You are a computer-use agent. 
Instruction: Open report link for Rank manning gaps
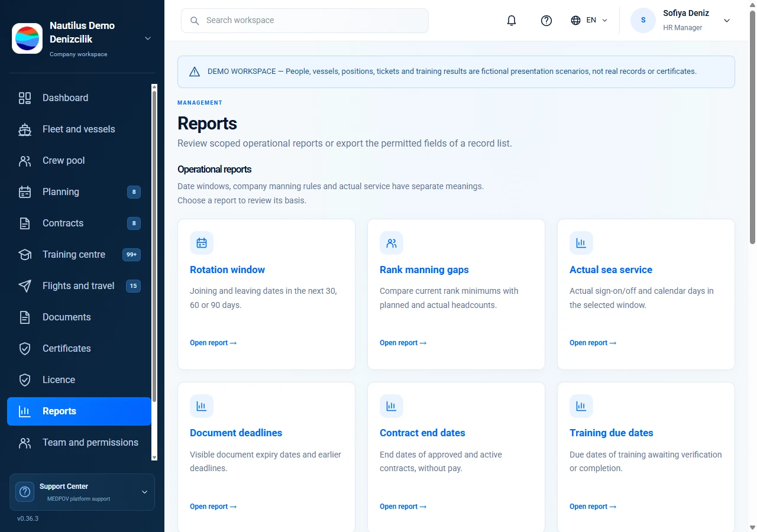click(403, 343)
